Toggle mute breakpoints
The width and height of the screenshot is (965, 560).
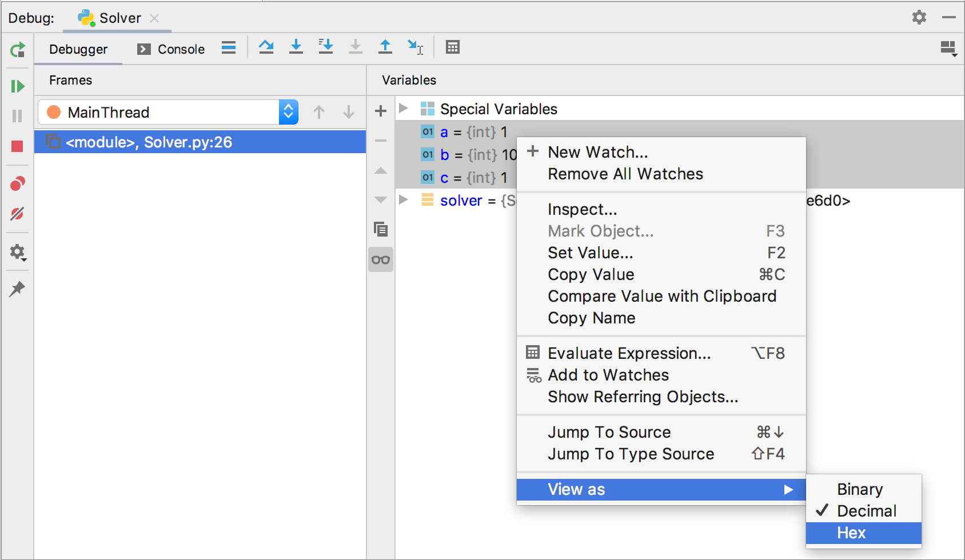coord(18,214)
